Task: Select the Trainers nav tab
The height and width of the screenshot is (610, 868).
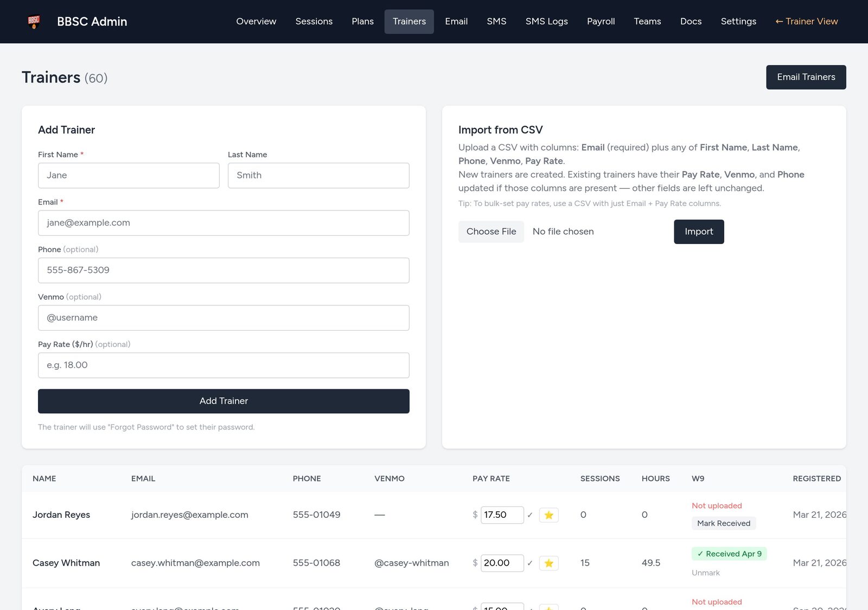Action: (409, 22)
